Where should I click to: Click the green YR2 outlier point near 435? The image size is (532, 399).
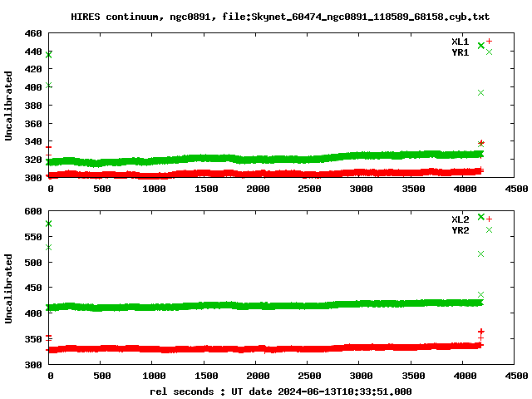[480, 294]
